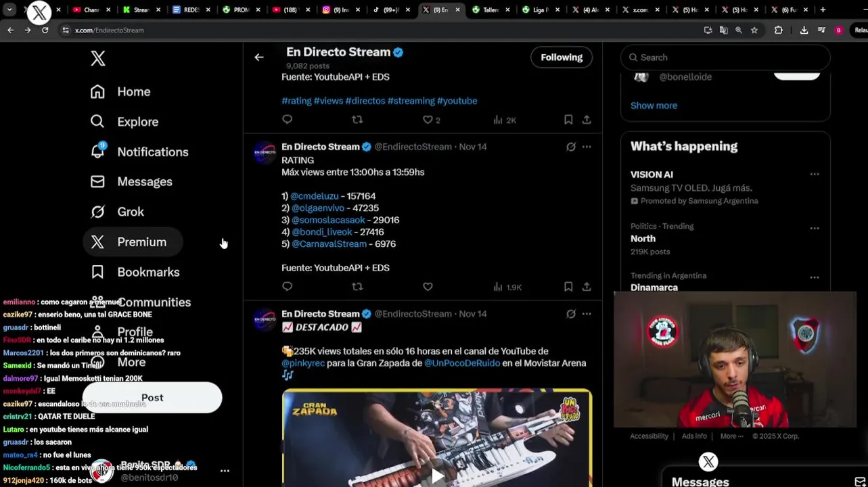This screenshot has height=487, width=868.
Task: Open the Explore page
Action: (124, 122)
